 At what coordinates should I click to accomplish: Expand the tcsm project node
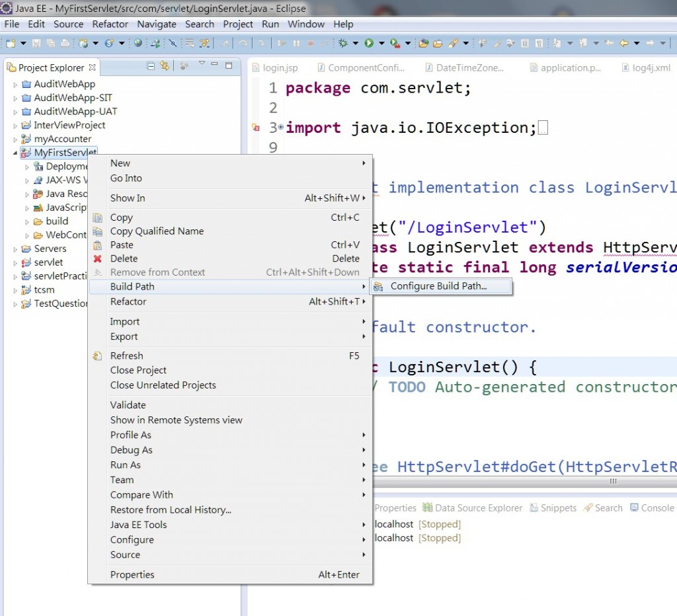15,291
